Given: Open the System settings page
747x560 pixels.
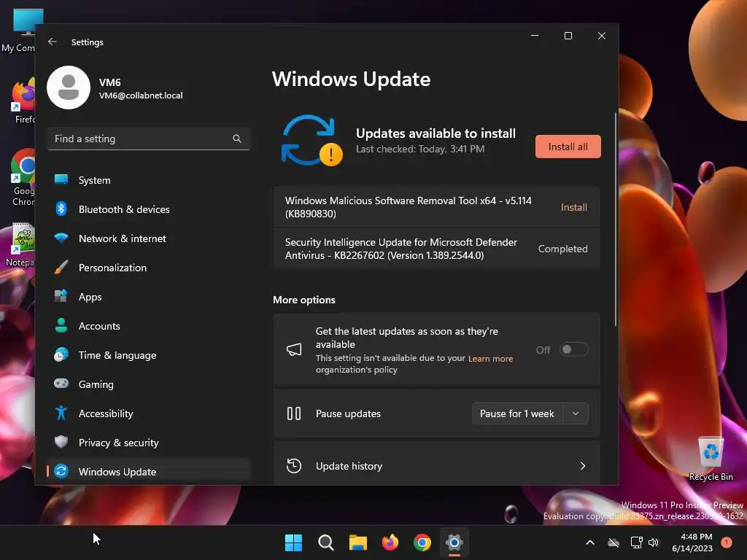Looking at the screenshot, I should click(x=149, y=180).
